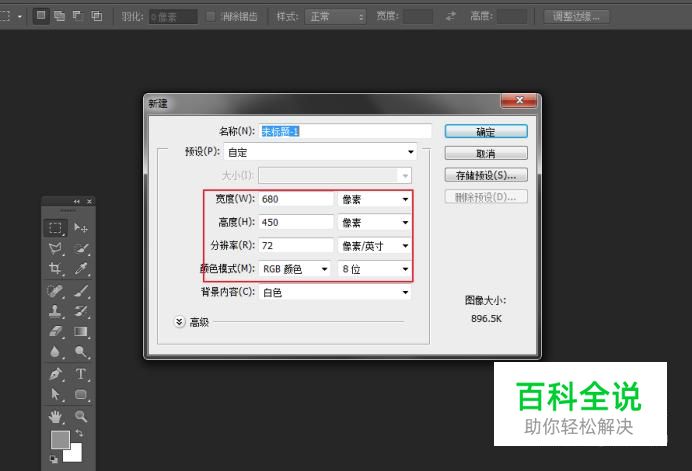Open Background Contents (背景内容) dropdown
The width and height of the screenshot is (692, 471).
pyautogui.click(x=335, y=292)
